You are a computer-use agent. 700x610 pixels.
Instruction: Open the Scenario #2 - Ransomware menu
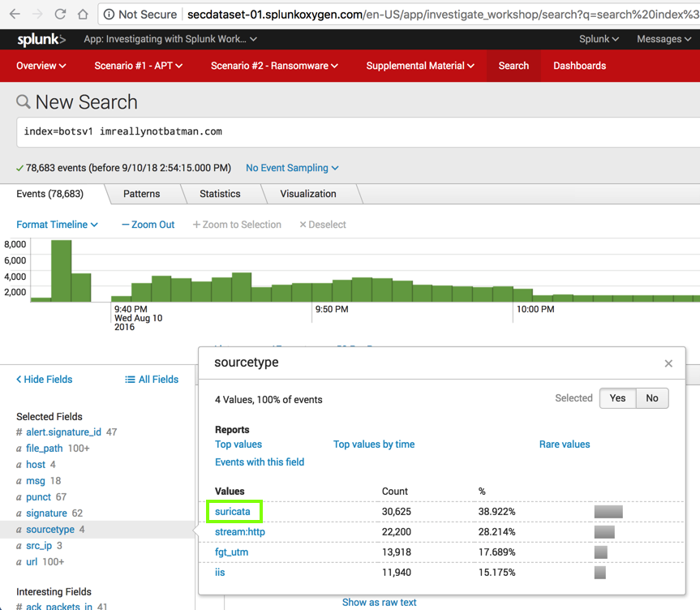pyautogui.click(x=274, y=66)
